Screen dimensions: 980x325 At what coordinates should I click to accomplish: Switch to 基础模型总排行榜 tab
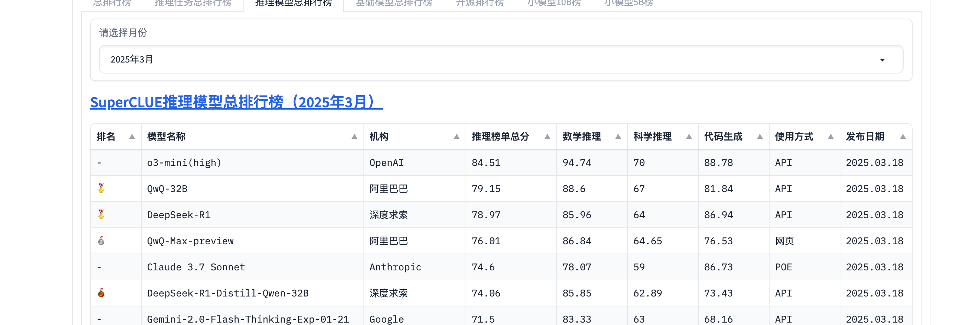(x=394, y=3)
